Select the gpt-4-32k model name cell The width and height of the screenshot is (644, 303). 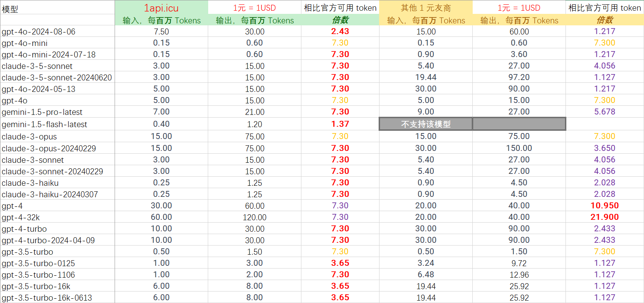click(x=57, y=217)
